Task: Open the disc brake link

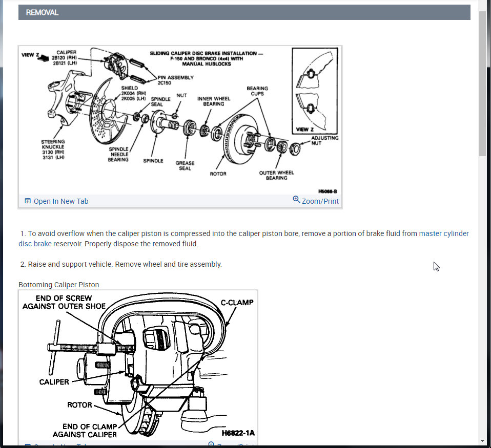Action: (x=35, y=244)
